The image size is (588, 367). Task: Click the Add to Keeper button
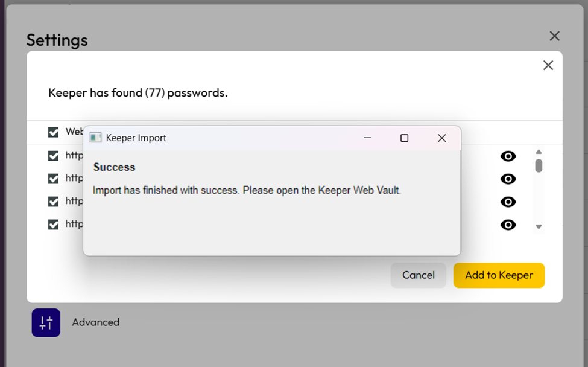pos(499,275)
